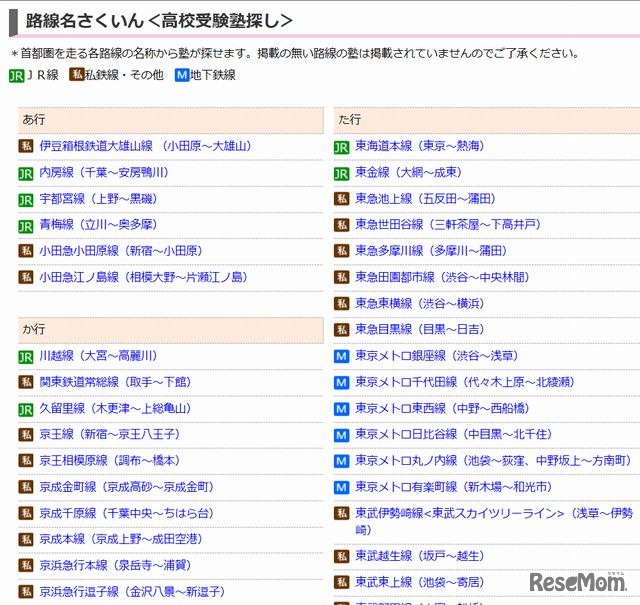Click 私 icon beside 伊豆箱根鉄道大雄山線
Screen dimensions: 640x605
[x=26, y=146]
